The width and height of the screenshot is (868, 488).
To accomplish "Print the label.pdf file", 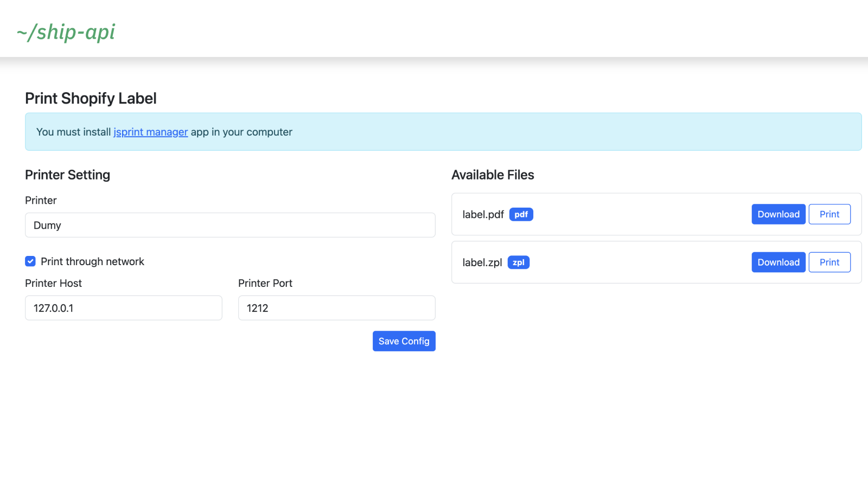I will pyautogui.click(x=829, y=214).
